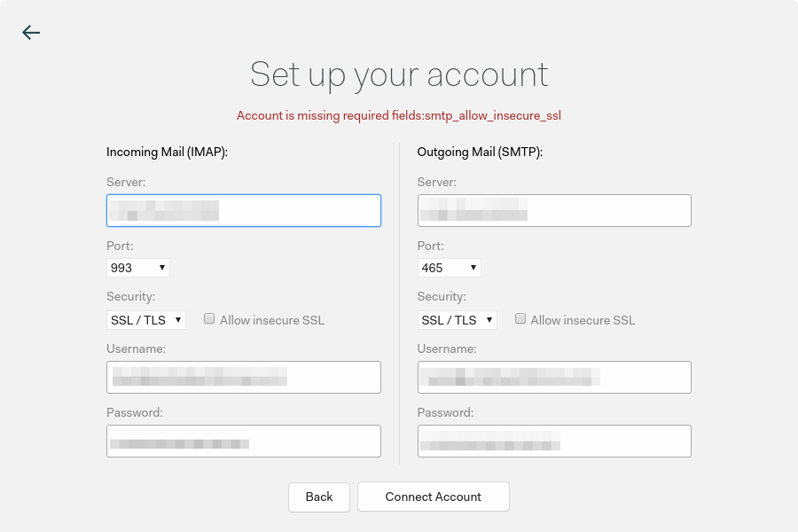Click the SMTP Username field
This screenshot has width=798, height=532.
554,377
